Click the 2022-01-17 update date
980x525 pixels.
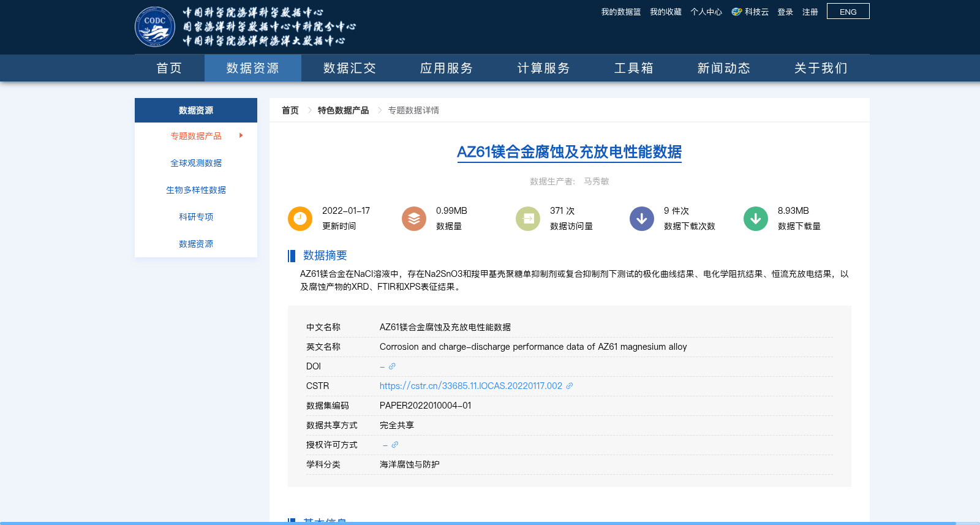click(346, 211)
